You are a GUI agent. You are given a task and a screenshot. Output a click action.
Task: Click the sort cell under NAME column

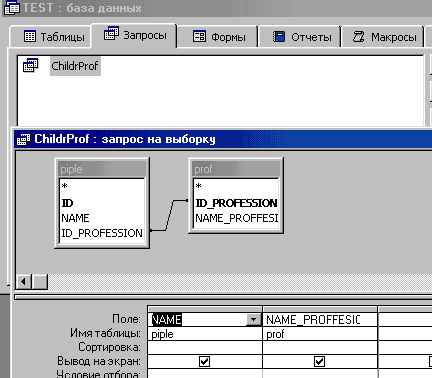[x=205, y=347]
